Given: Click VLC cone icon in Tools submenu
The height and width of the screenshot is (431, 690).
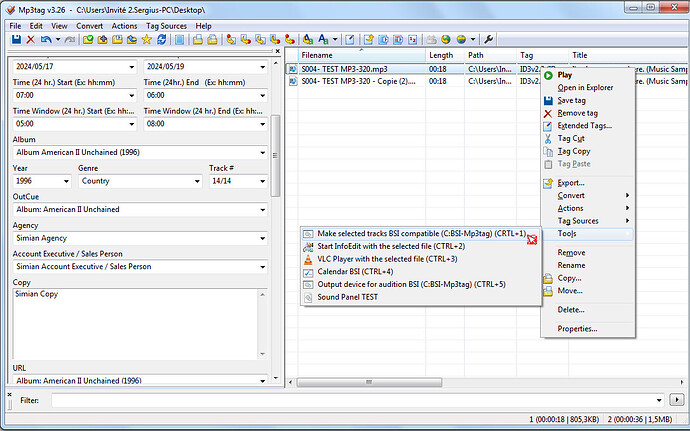Looking at the screenshot, I should pos(308,259).
